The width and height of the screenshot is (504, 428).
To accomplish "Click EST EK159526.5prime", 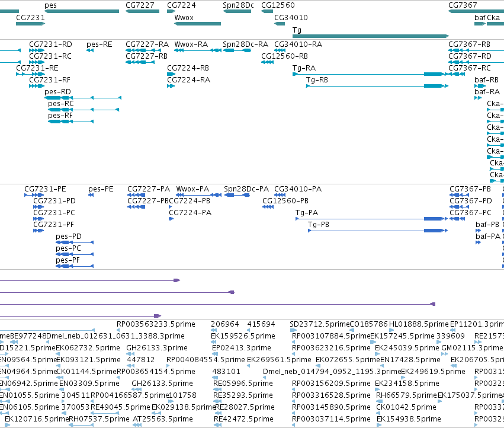I will tap(243, 336).
